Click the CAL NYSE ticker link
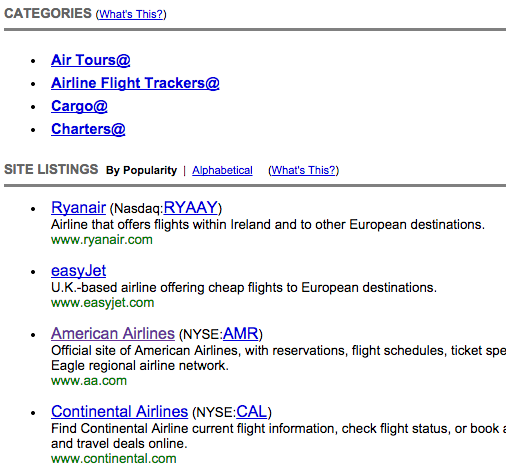This screenshot has width=506, height=476. pyautogui.click(x=252, y=412)
